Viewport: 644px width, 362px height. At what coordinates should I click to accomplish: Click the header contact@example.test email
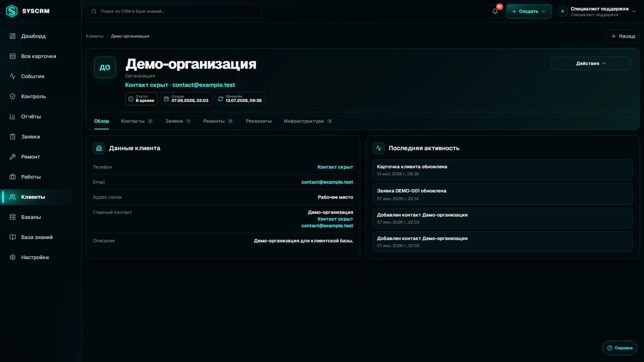(204, 85)
